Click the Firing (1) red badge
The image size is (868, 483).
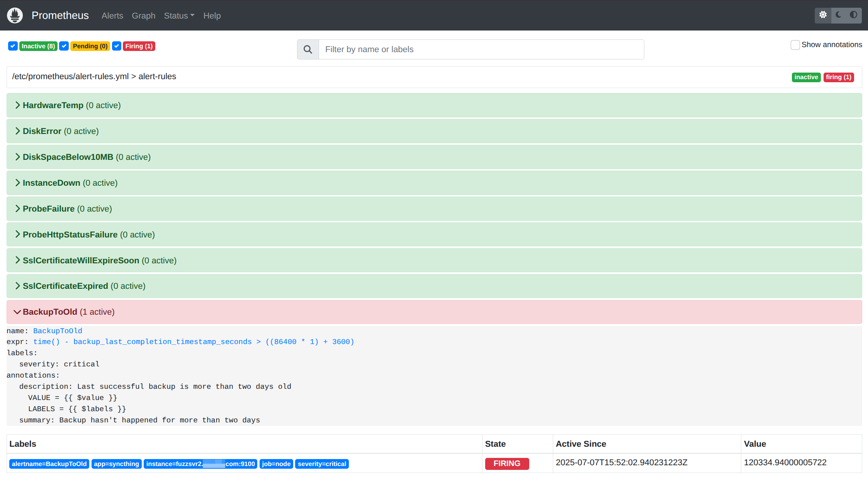coord(139,46)
